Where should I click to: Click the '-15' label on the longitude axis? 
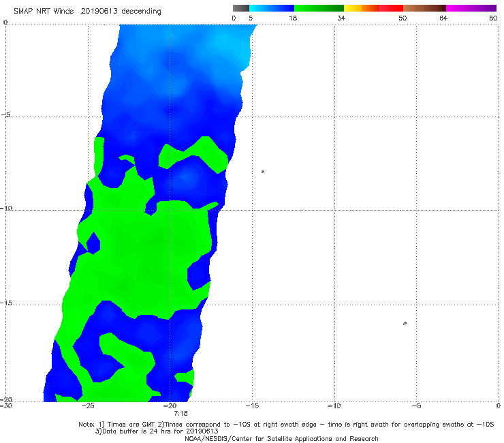tap(252, 406)
